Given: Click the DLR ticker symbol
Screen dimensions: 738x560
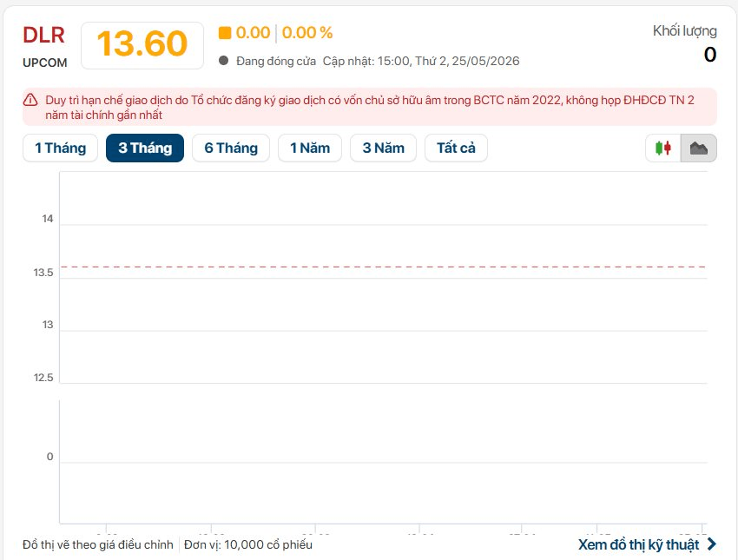Looking at the screenshot, I should click(43, 36).
